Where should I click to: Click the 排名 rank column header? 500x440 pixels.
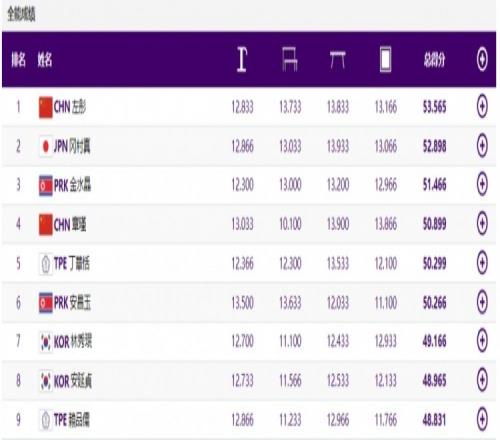point(18,60)
